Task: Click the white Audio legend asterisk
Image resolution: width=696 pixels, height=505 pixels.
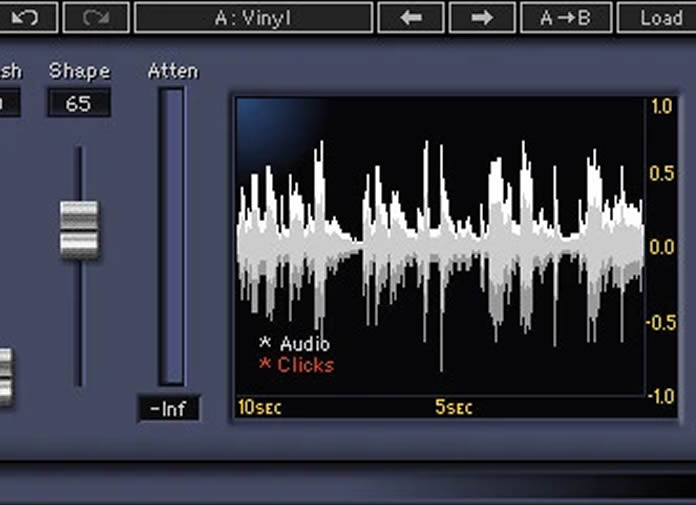Action: [x=265, y=345]
